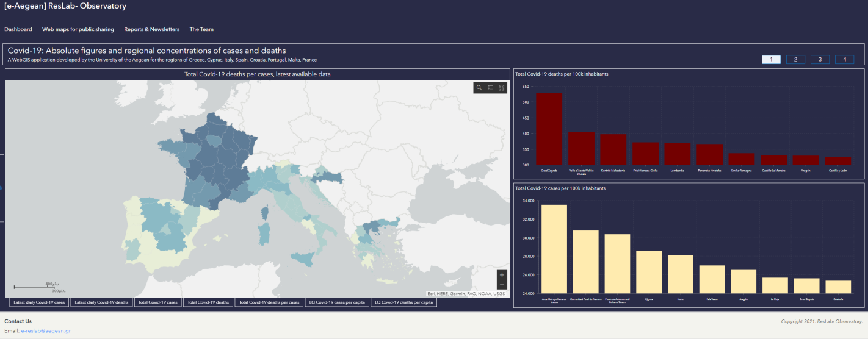Open the map search magnifier tool
The image size is (868, 339).
coord(479,88)
